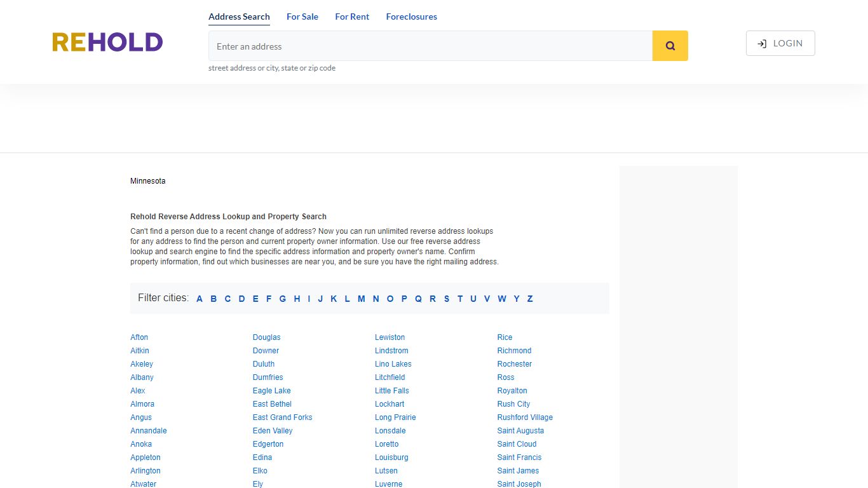Open the Douglas city link

pos(266,337)
